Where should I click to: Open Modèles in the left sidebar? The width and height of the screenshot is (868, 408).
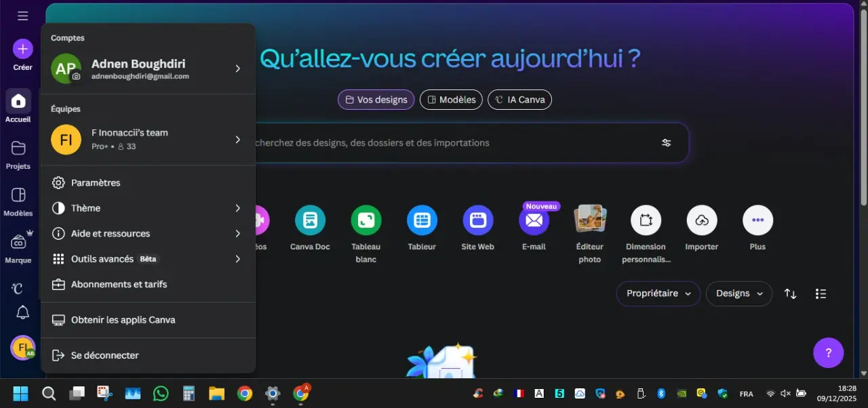coord(18,201)
